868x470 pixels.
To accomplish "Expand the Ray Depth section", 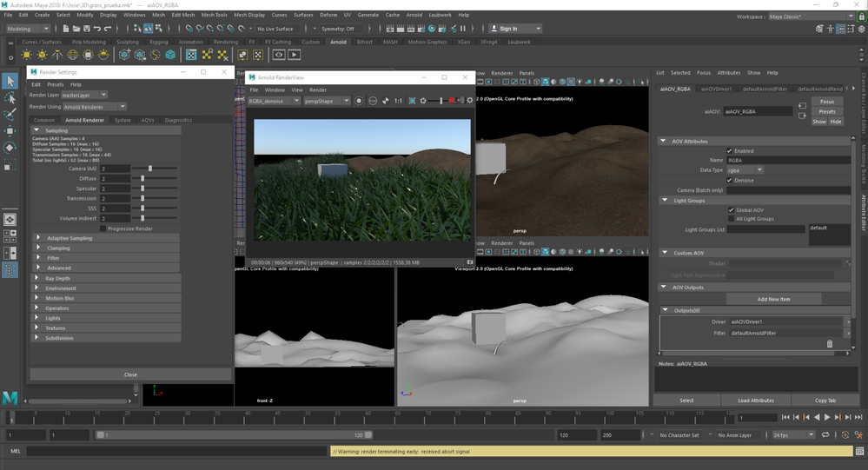I will pyautogui.click(x=105, y=279).
